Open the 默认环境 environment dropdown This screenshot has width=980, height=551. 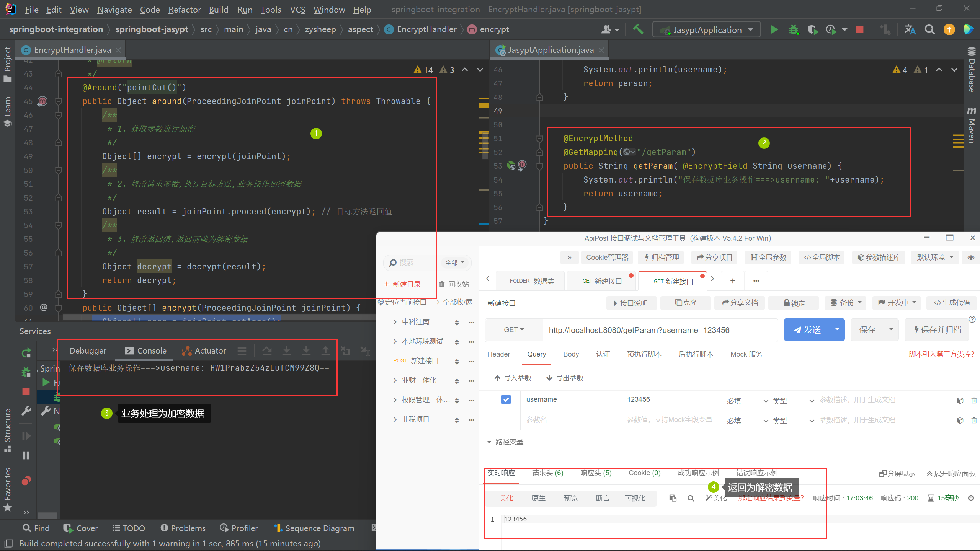coord(934,257)
